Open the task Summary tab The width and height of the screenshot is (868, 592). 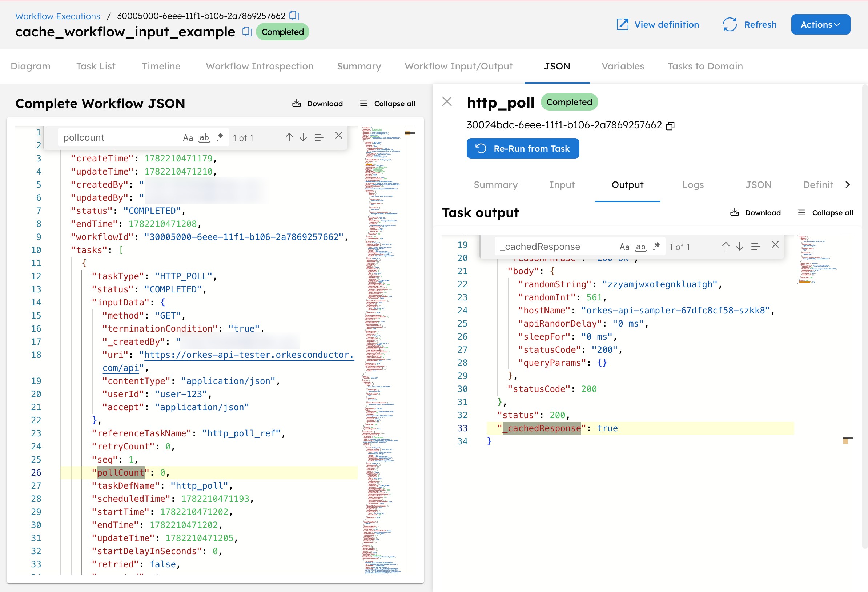pos(496,185)
